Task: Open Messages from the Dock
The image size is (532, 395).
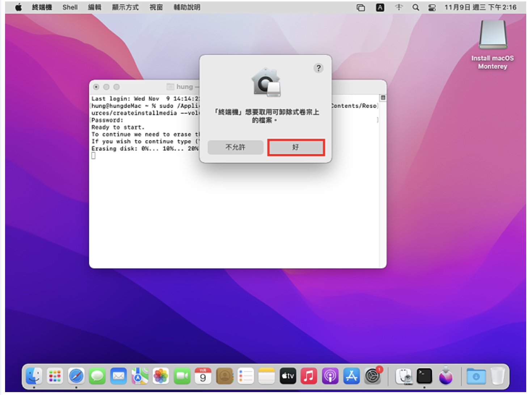Action: point(97,376)
